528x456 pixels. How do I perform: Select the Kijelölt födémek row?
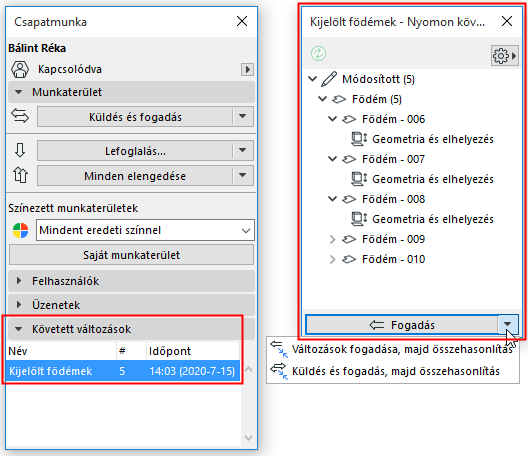point(123,371)
